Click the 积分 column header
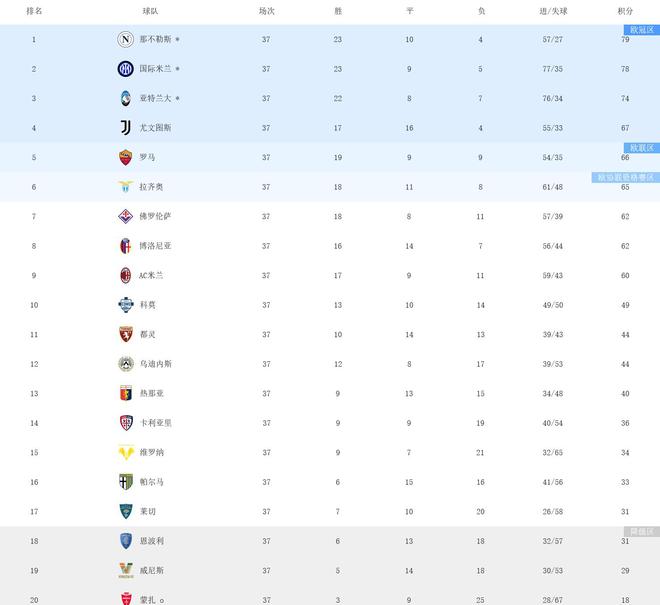Viewport: 660px width, 605px height. [x=625, y=11]
